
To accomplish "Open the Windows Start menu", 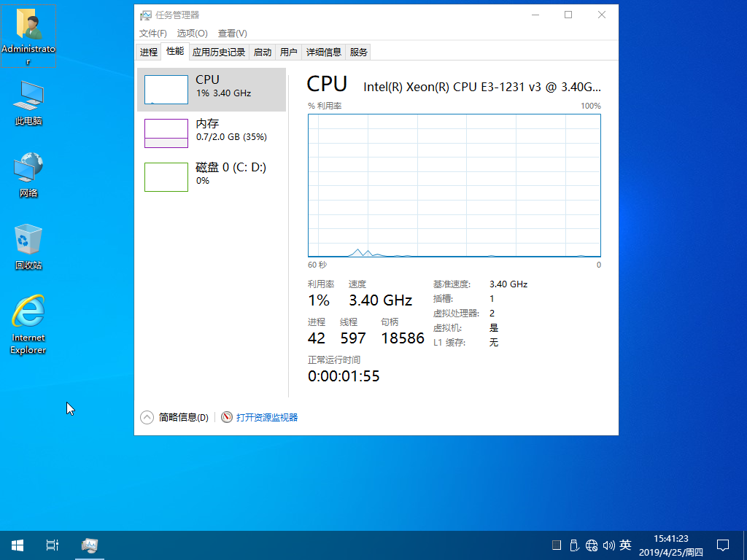I will point(18,545).
